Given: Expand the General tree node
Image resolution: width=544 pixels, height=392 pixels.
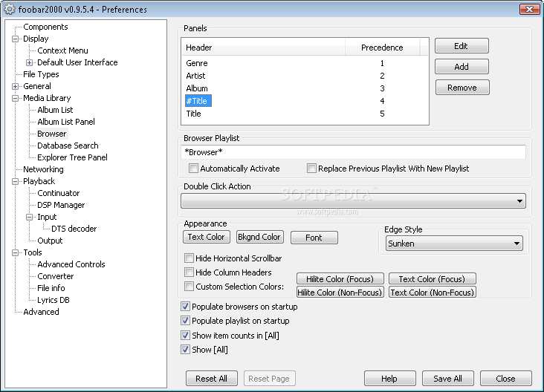Looking at the screenshot, I should (x=15, y=86).
